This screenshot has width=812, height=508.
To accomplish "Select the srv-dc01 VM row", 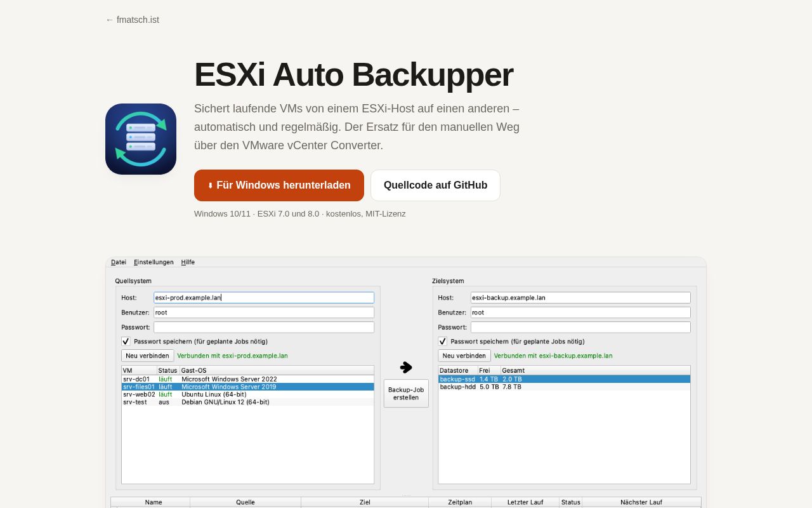I will [247, 379].
